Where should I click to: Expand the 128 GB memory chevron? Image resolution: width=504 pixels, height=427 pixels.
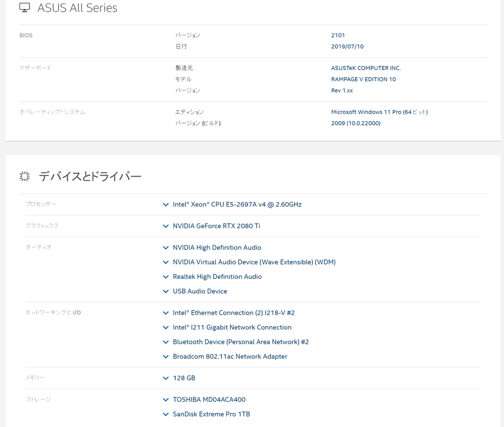166,378
